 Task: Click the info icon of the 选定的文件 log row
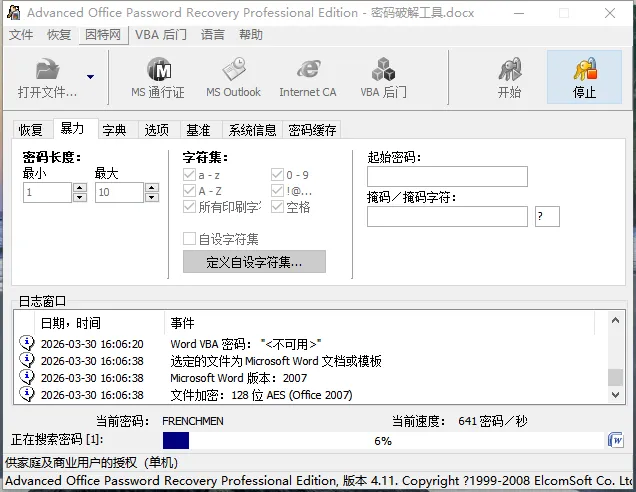27,360
